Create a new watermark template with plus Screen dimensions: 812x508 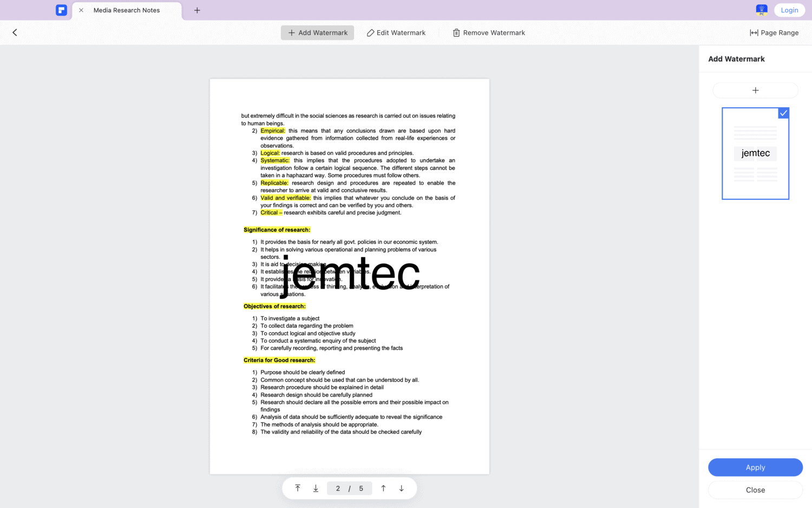755,90
